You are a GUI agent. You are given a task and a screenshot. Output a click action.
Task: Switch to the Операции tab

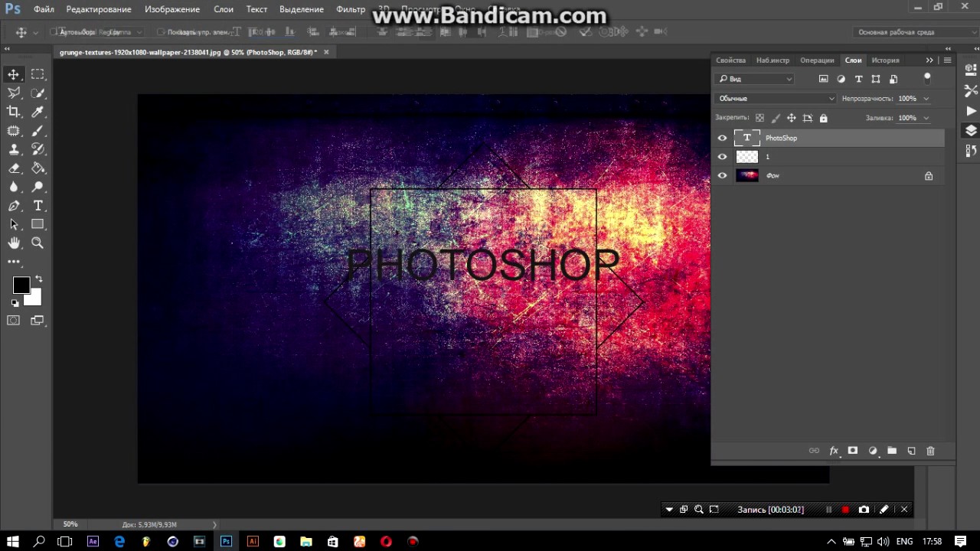(x=817, y=60)
